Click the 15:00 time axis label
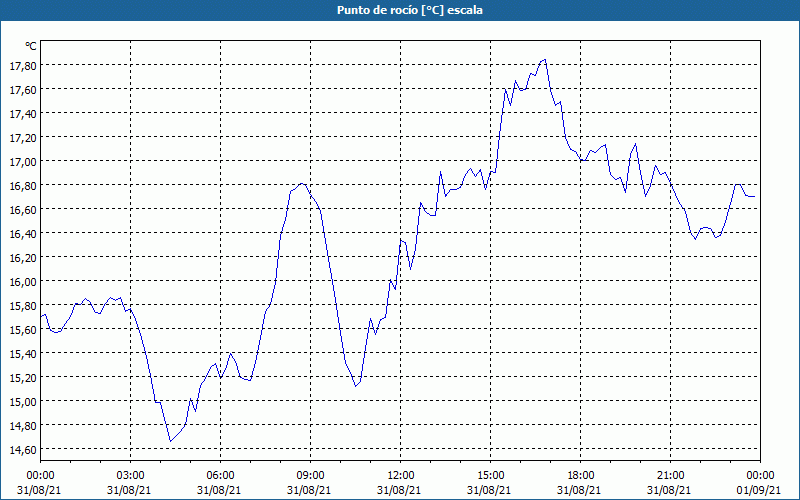Viewport: 800px width, 500px height. tap(490, 476)
